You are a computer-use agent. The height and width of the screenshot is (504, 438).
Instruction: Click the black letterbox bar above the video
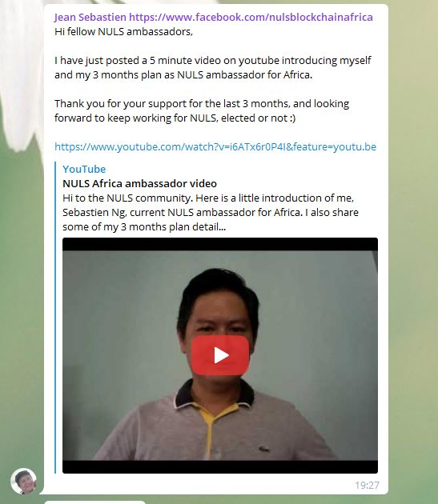coord(220,244)
